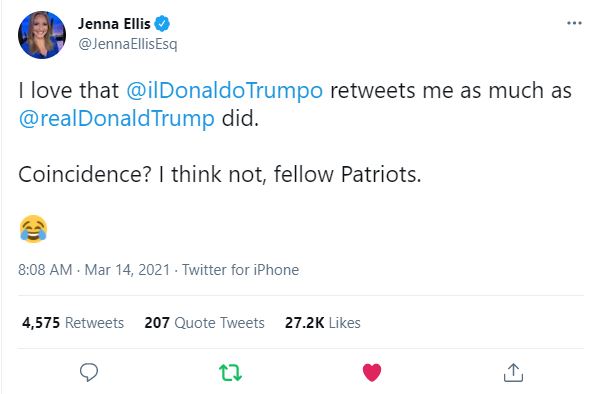Click the 8:08 AM timestamp

(45, 270)
